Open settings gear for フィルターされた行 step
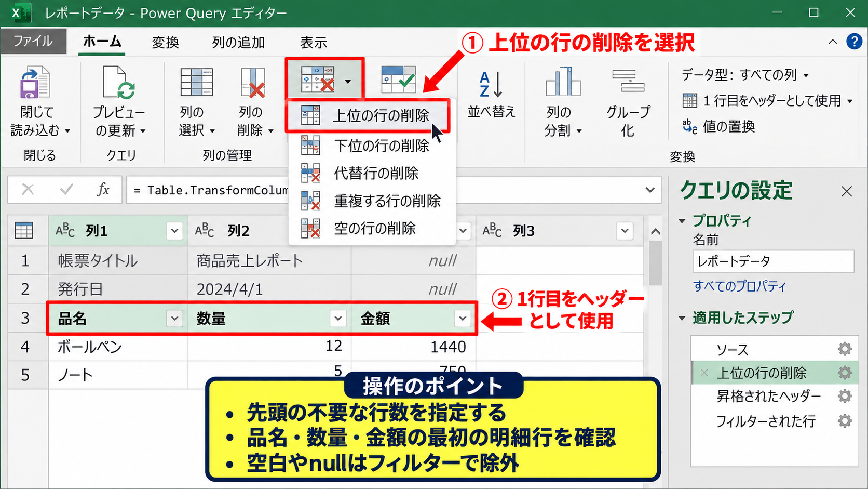Screen dimensions: 868x489 click(x=845, y=420)
